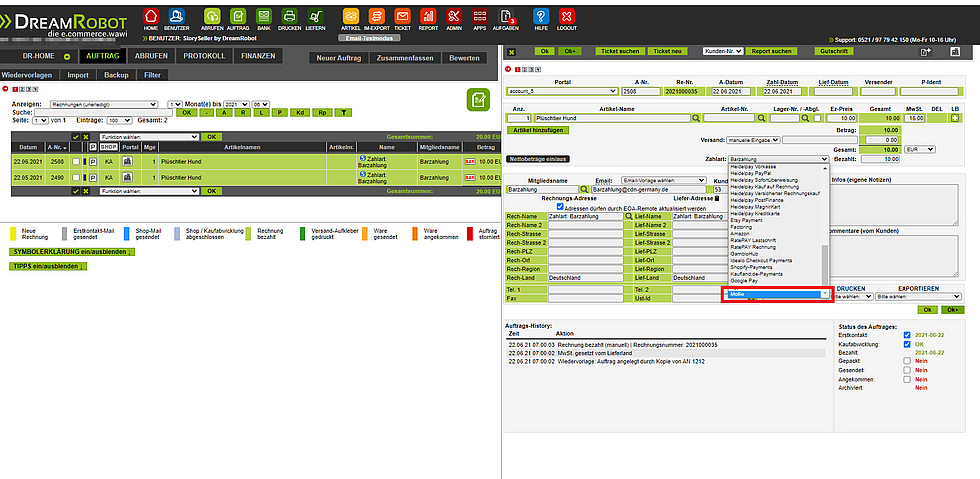Click magnifier next to Artikel-Nr. field
980x479 pixels.
pyautogui.click(x=761, y=118)
